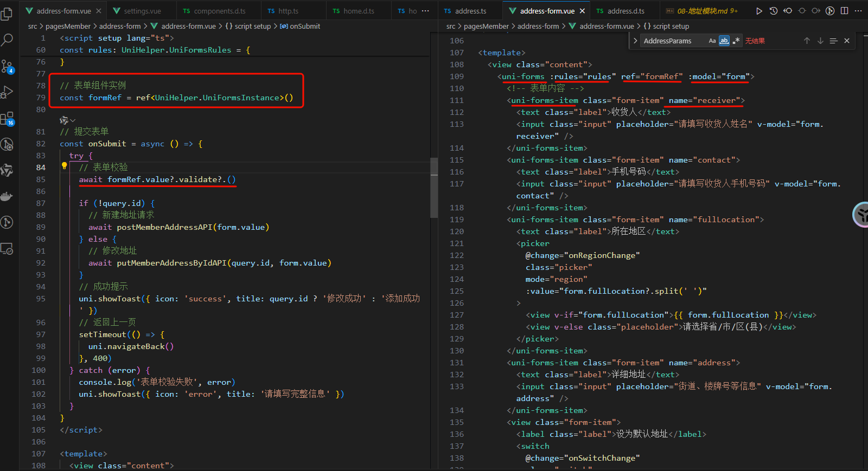868x471 pixels.
Task: Open changes with previous revision
Action: 787,11
